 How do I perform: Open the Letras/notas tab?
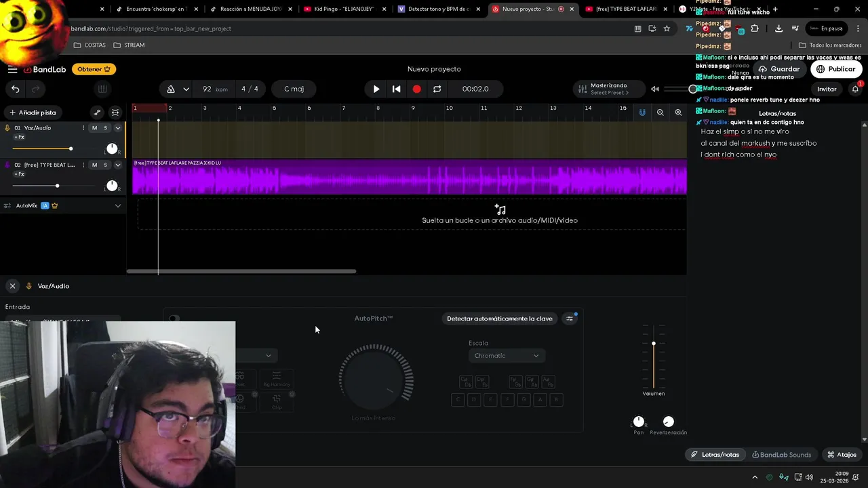point(715,455)
